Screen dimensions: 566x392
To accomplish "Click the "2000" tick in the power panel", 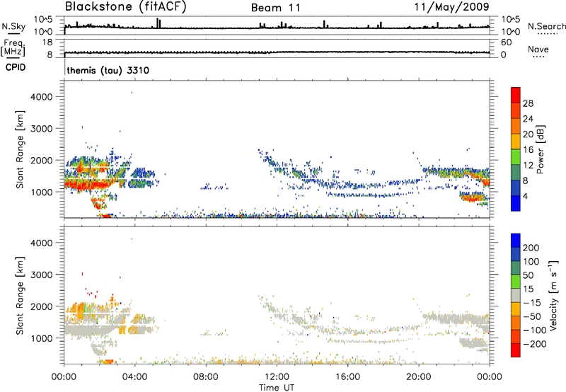I will [x=42, y=160].
